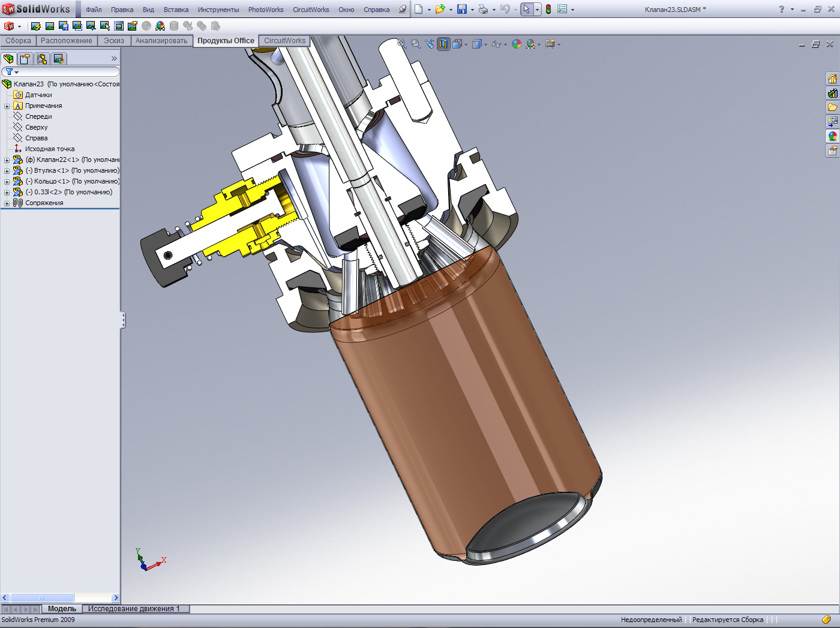Click the View Orientation icon
Screen dimensions: 840x628
click(458, 44)
